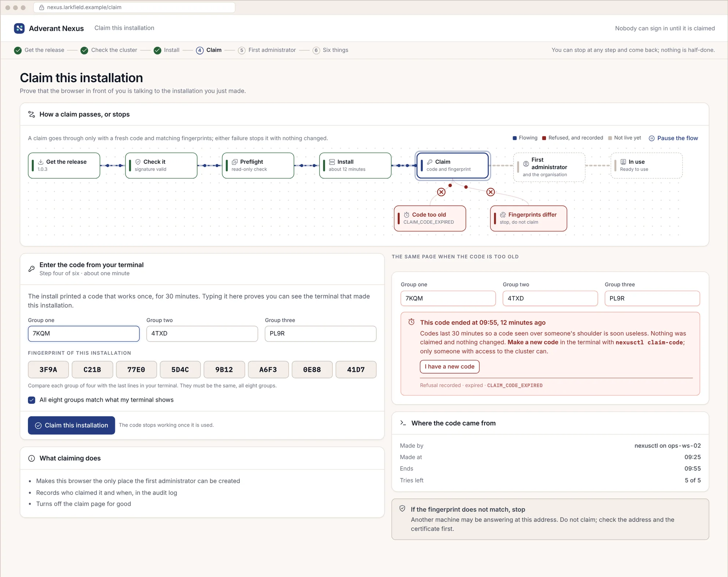Open the completed 'Get the release' step
The width and height of the screenshot is (728, 577).
point(39,50)
